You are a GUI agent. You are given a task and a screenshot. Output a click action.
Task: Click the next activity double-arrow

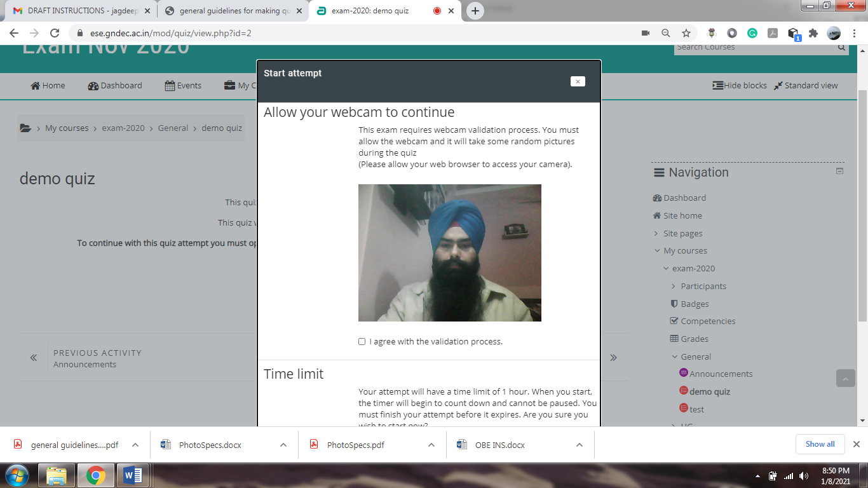click(613, 358)
